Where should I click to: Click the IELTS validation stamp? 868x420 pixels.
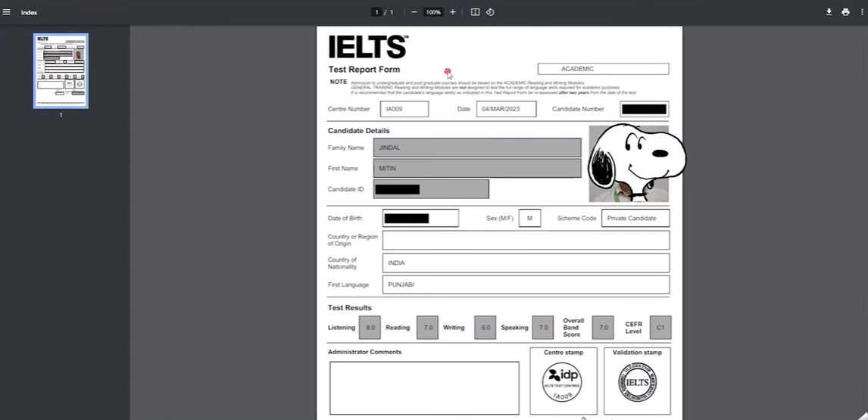[x=637, y=382]
